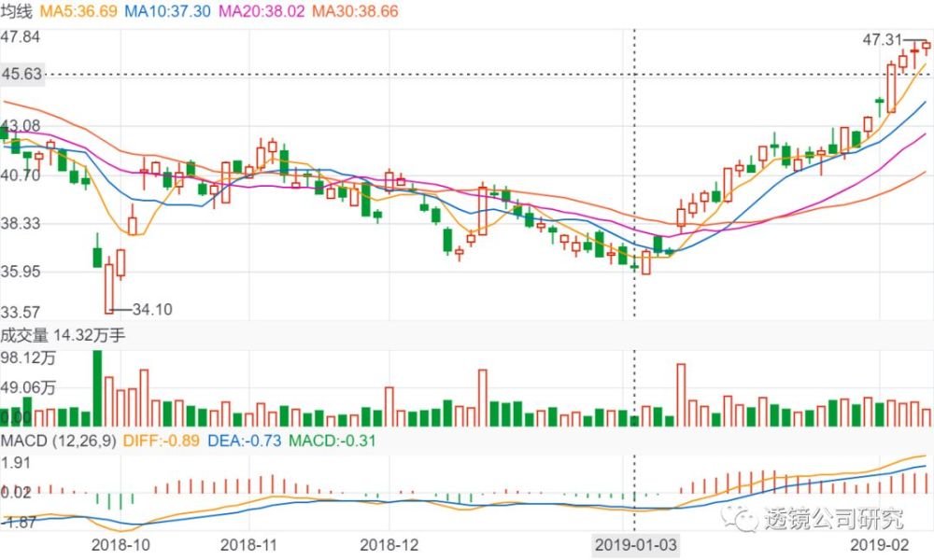Select the MA20:38.02 moving average label
934x560 pixels.
[x=262, y=10]
